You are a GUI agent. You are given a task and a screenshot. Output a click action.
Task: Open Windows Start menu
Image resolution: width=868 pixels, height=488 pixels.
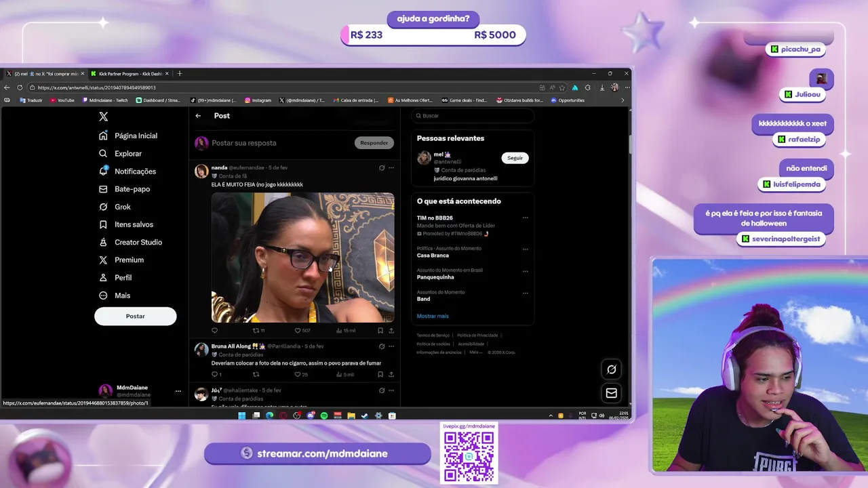tap(242, 415)
